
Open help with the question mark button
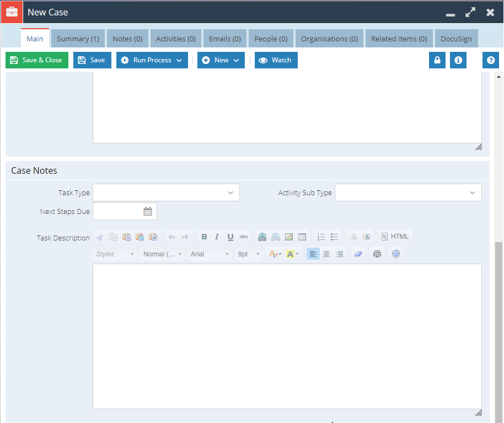pos(491,60)
